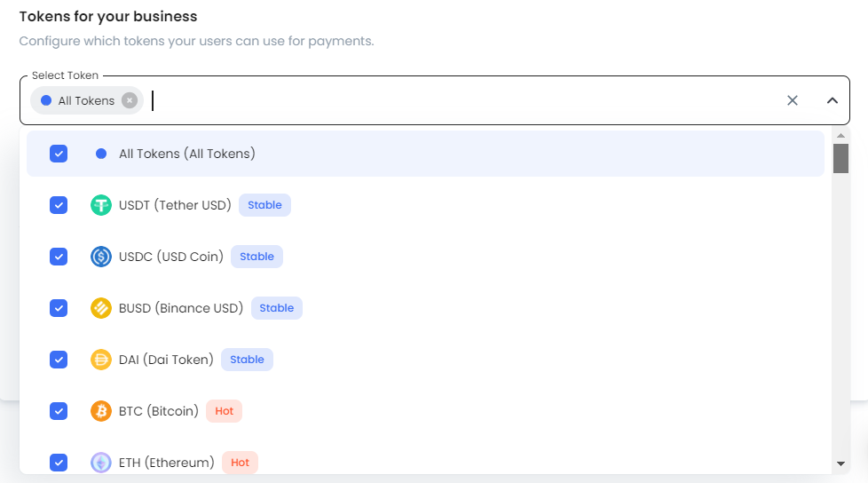Collapse the Select Token dropdown

832,100
